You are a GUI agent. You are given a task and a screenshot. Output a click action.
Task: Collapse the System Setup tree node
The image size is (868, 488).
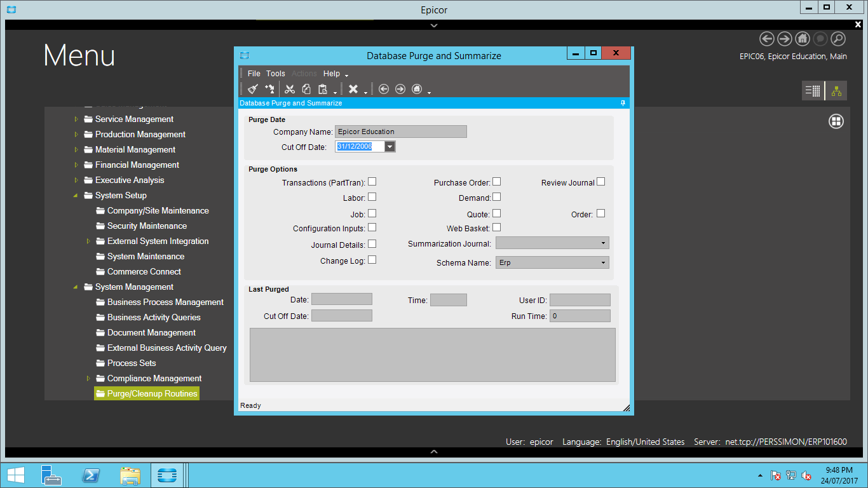76,195
